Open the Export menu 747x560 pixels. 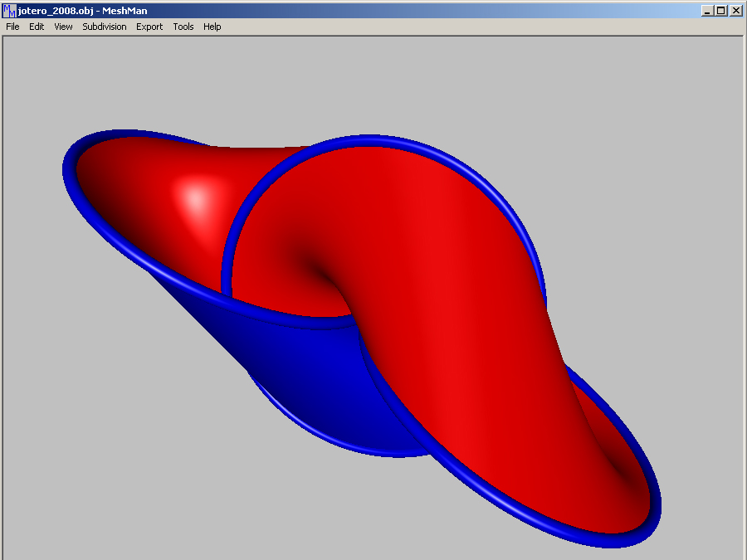click(x=149, y=27)
